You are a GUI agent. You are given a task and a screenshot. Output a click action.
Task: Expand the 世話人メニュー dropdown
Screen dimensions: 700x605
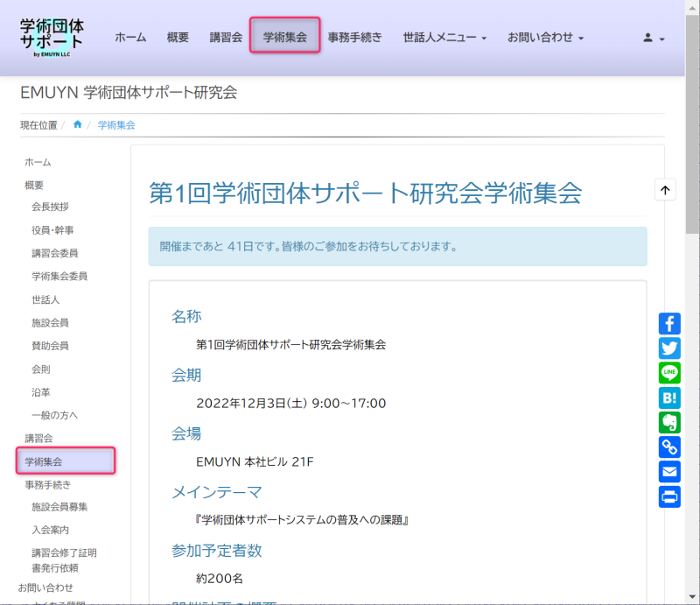(x=444, y=38)
